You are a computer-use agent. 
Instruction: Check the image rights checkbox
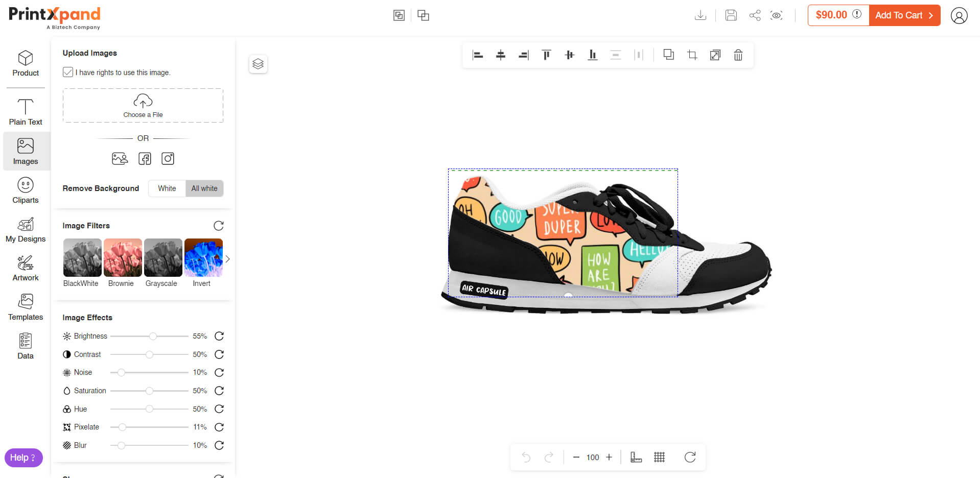[x=68, y=73]
